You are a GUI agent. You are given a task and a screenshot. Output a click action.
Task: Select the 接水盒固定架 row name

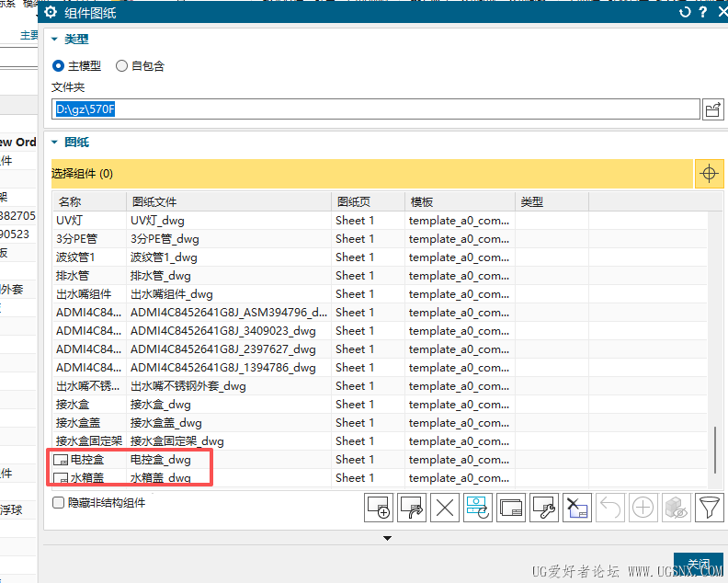coord(89,441)
